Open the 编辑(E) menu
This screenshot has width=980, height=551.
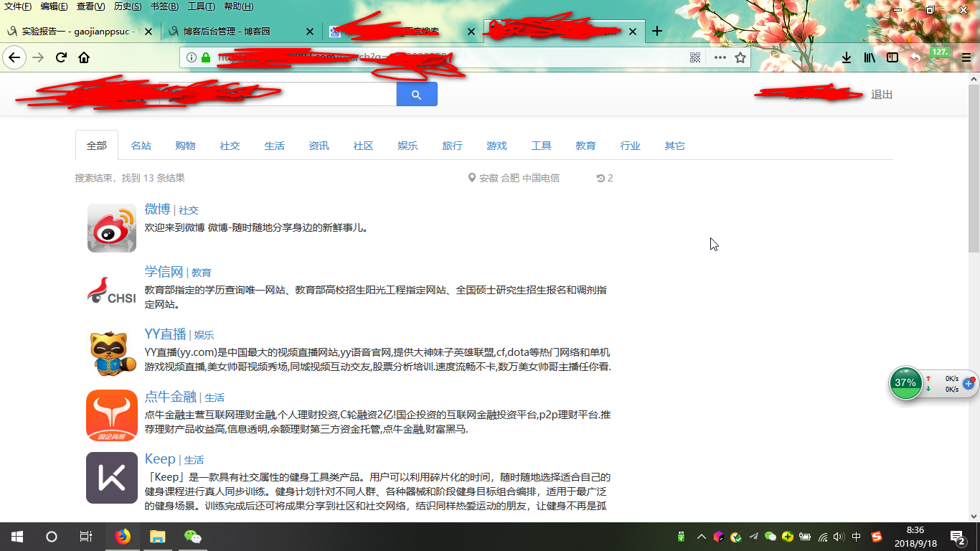pyautogui.click(x=54, y=6)
